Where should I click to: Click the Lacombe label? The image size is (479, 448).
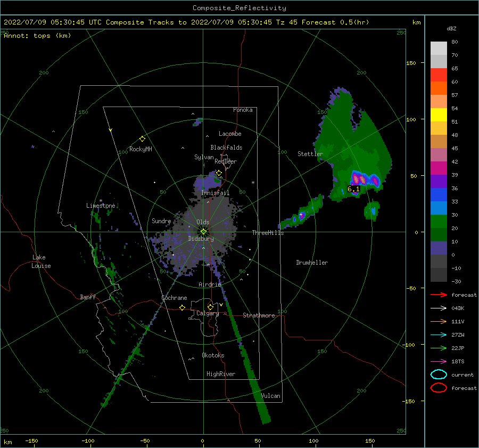230,134
